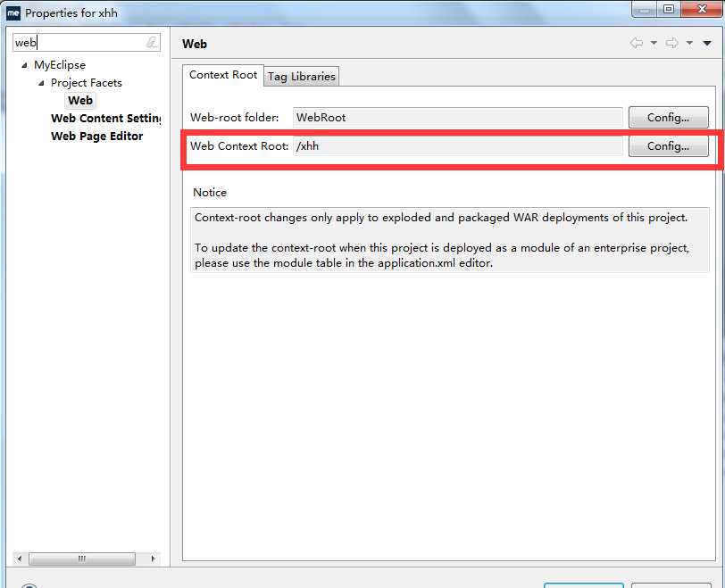The height and width of the screenshot is (588, 725).
Task: Click the left arrow of tree horizontal scrollbar
Action: (x=20, y=559)
